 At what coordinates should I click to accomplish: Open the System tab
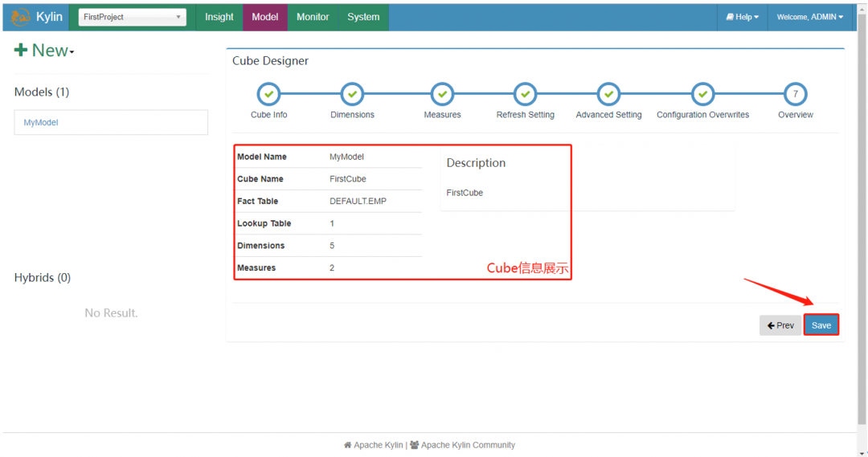coord(363,17)
